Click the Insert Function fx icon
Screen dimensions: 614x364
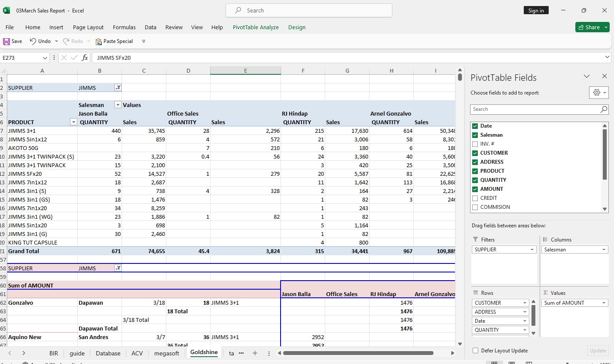(85, 58)
